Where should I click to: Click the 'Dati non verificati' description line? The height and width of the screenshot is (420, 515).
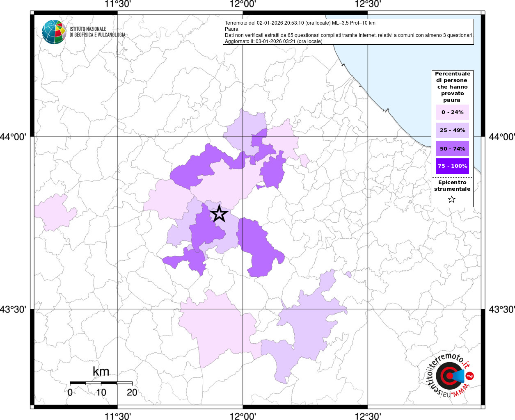[349, 35]
